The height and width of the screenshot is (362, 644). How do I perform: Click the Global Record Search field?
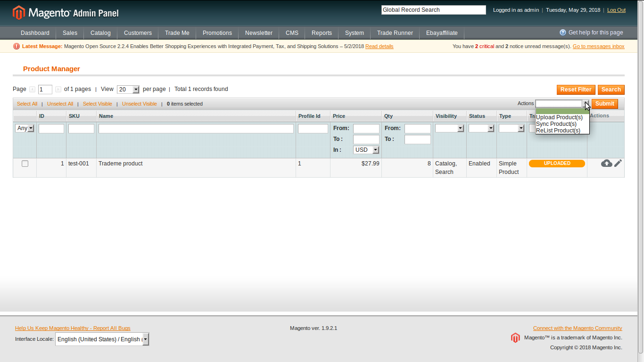(434, 10)
